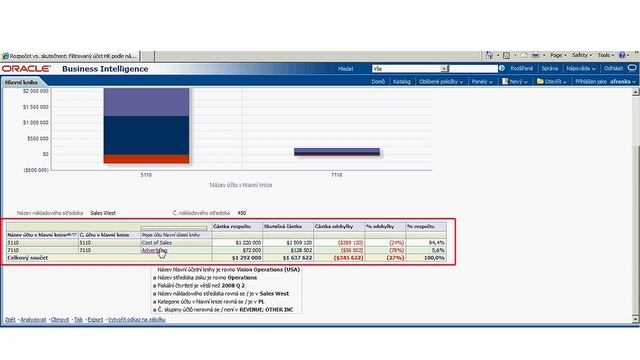Click the red bottom segment of bar 5110
The height and width of the screenshot is (360, 640).
pyautogui.click(x=146, y=159)
